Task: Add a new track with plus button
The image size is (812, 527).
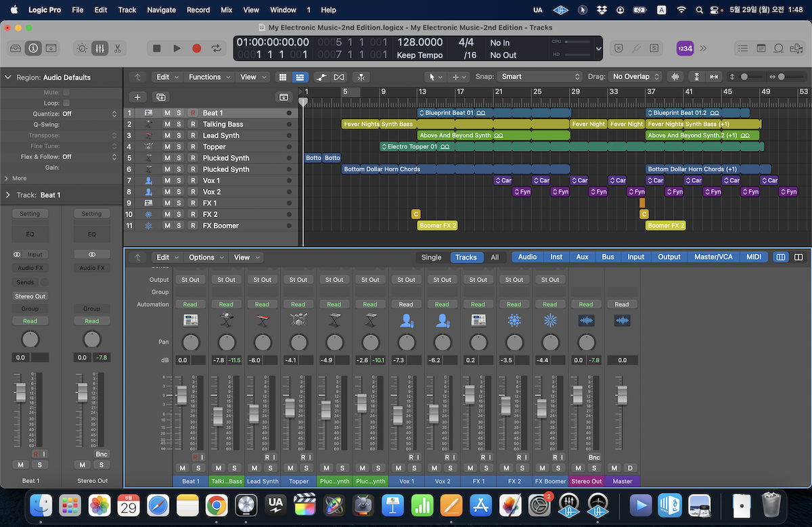Action: (x=137, y=97)
